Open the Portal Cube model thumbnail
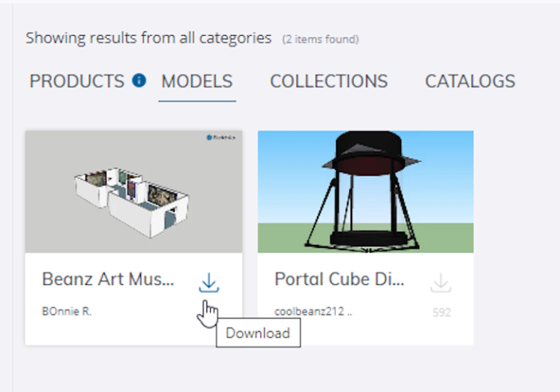 (365, 192)
